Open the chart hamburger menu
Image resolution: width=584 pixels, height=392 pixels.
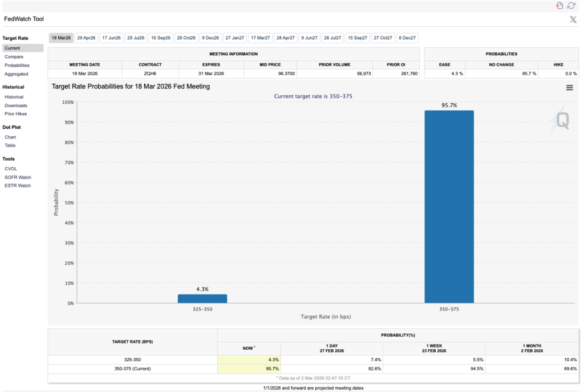pyautogui.click(x=569, y=87)
